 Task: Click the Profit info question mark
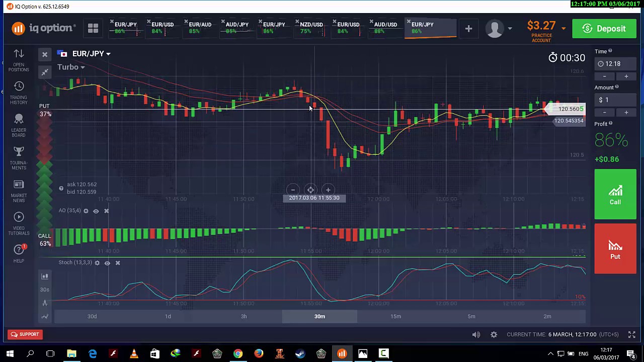point(610,123)
